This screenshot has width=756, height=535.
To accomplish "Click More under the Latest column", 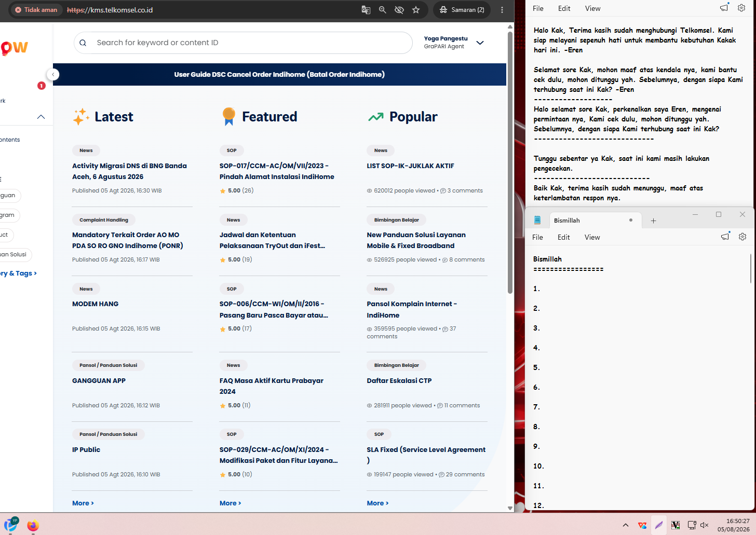I will tap(83, 503).
